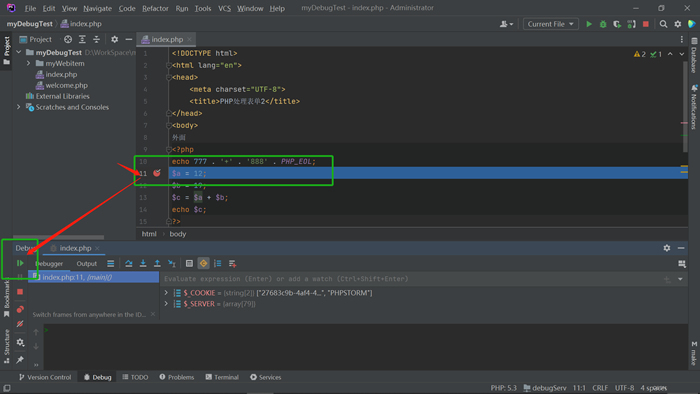Resume program with green debug arrow
Viewport: 700px width, 394px height.
pos(20,263)
